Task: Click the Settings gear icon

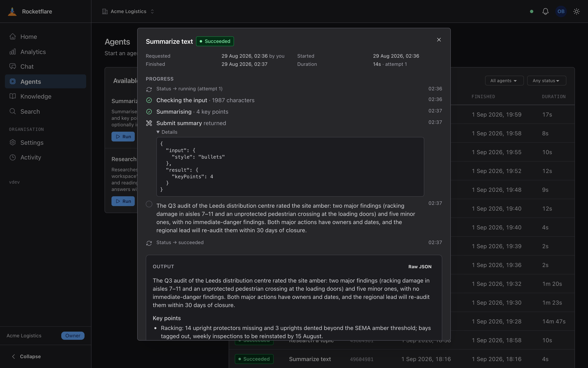Action: (13, 142)
